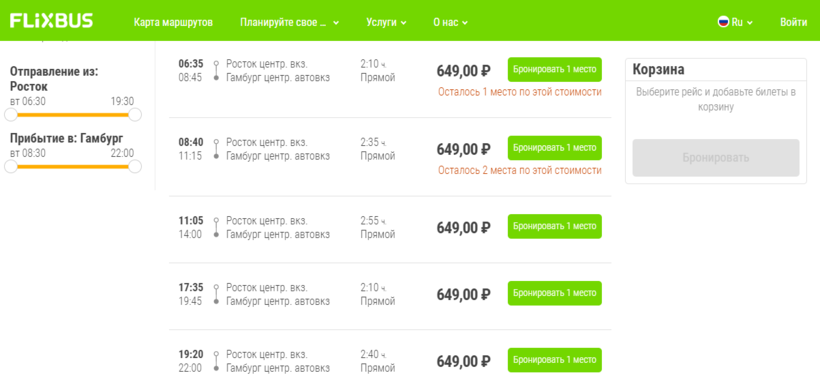Book 1 seat on the 11:05 bus

tap(554, 226)
